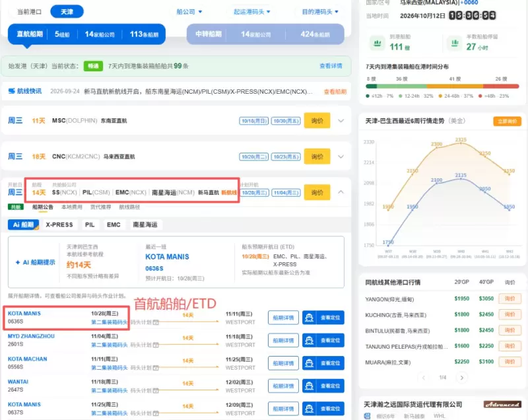Viewport: 528px width, 420px height.
Task: Click the 2325 peak point on the chart
Action: [461, 143]
